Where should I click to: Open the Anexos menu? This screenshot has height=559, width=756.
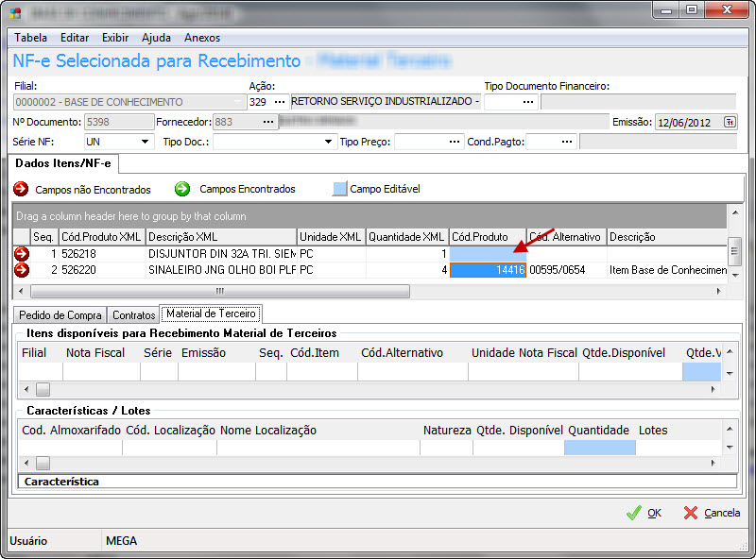point(202,38)
